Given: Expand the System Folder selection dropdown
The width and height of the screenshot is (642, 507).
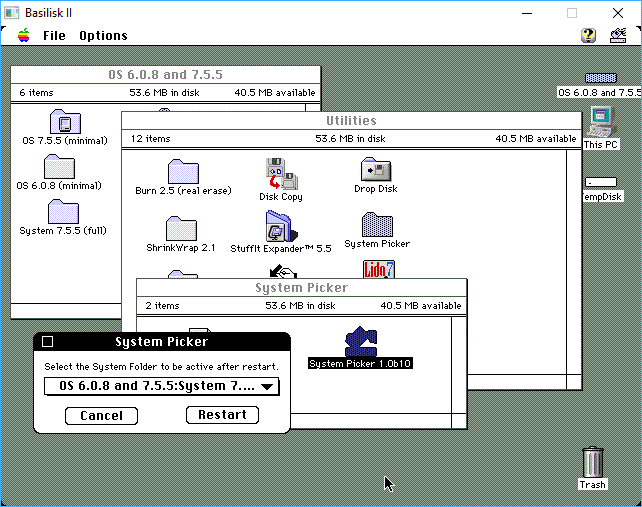Looking at the screenshot, I should coord(162,386).
